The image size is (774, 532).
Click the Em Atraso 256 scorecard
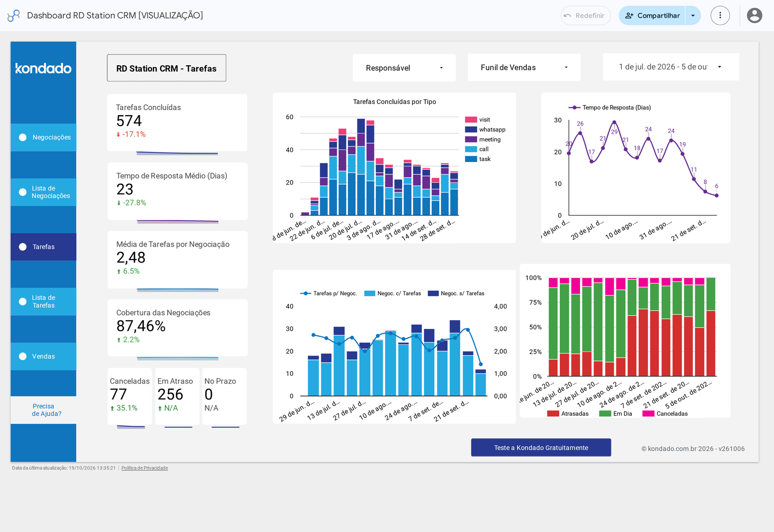click(x=177, y=397)
